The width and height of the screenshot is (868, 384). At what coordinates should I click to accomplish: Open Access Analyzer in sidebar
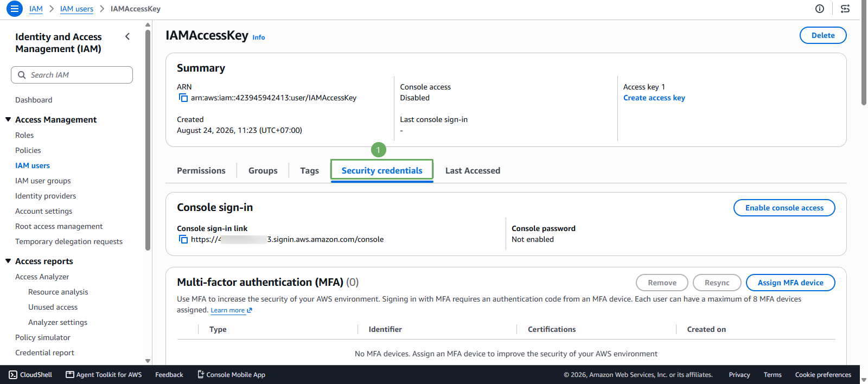point(42,277)
